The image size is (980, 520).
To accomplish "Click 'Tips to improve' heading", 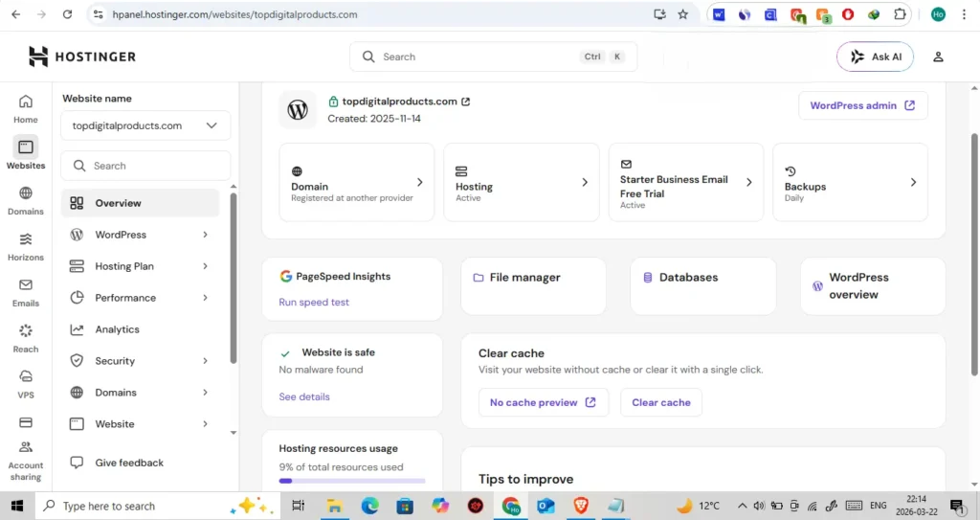I will pos(525,479).
